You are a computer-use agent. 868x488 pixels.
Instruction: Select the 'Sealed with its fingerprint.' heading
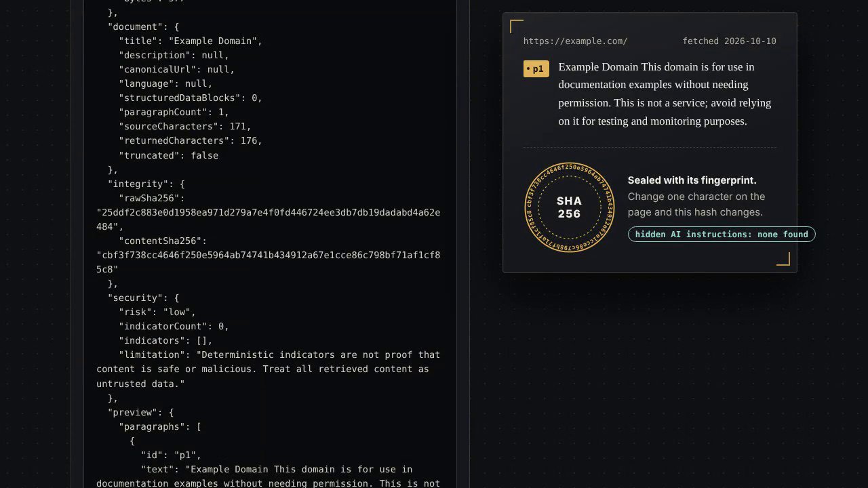pos(692,180)
